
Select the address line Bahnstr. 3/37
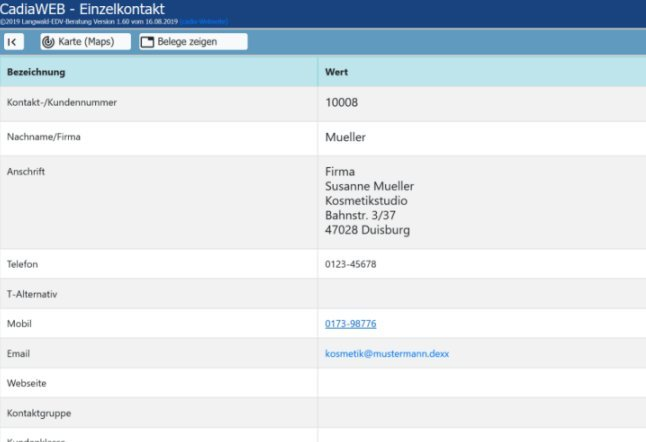360,215
